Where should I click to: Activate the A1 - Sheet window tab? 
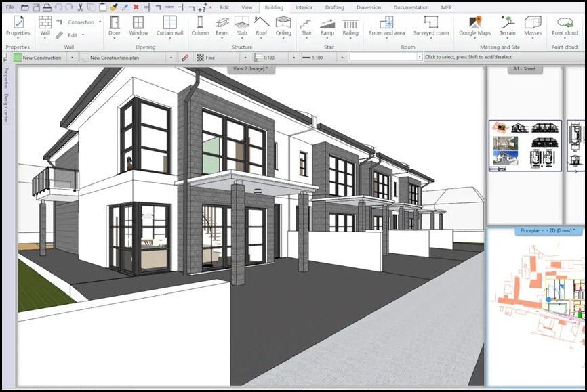(x=524, y=69)
